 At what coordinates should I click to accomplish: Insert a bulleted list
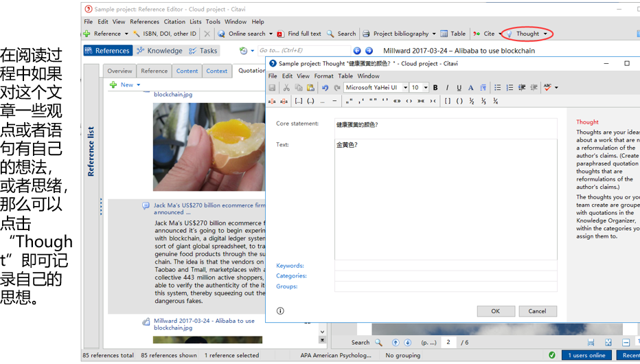(x=498, y=87)
